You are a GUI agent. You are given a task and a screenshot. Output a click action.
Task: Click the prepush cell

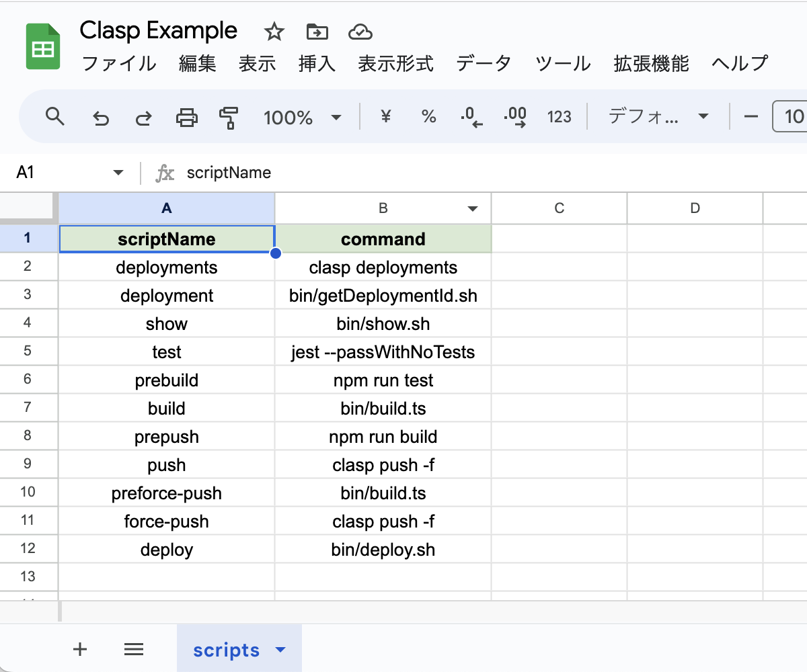167,437
